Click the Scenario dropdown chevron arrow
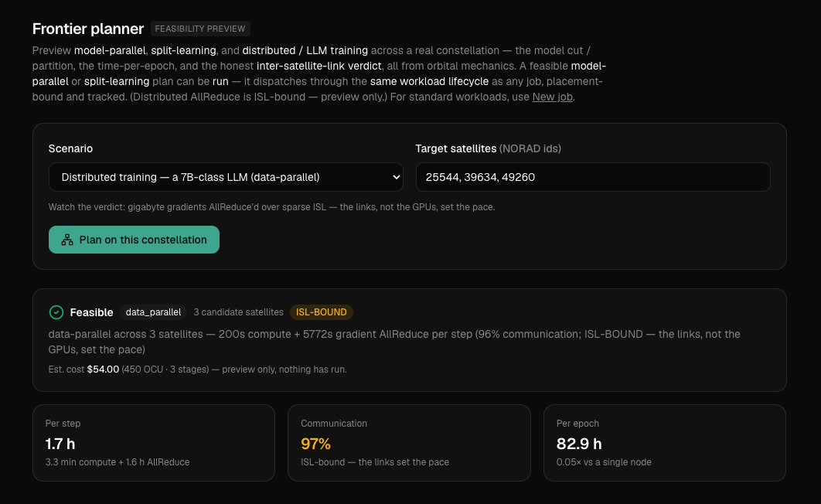Screen dimensions: 821x504 pos(397,177)
